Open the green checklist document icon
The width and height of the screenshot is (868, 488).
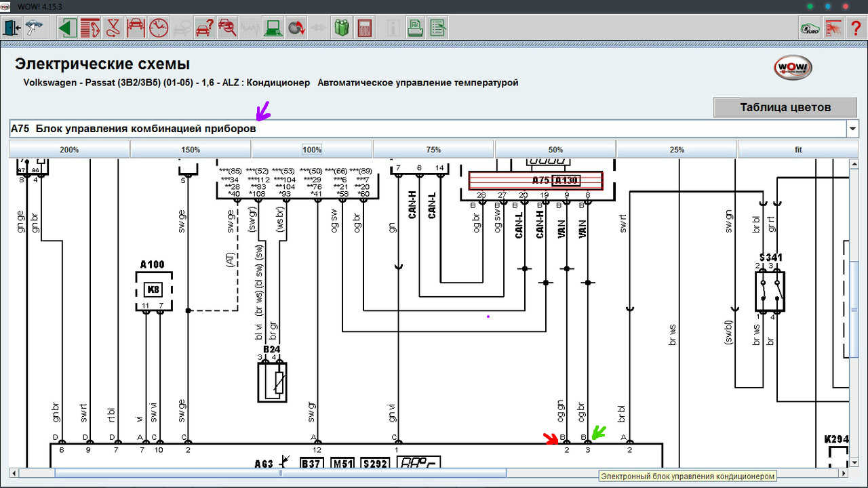tap(439, 28)
